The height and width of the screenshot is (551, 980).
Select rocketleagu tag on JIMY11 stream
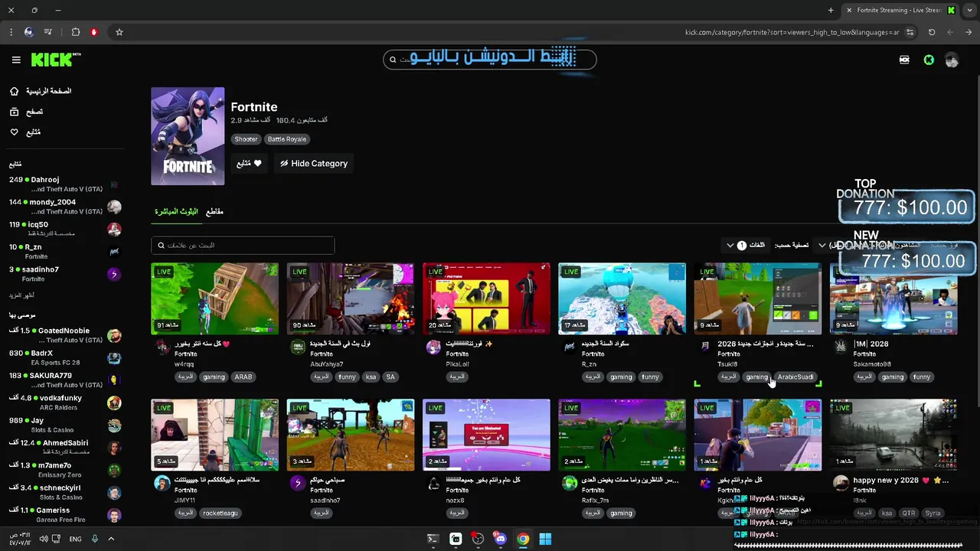[x=219, y=514]
